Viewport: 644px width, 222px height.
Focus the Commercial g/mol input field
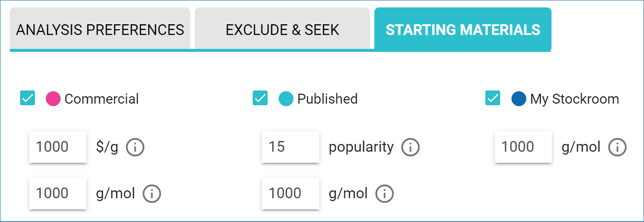click(58, 193)
